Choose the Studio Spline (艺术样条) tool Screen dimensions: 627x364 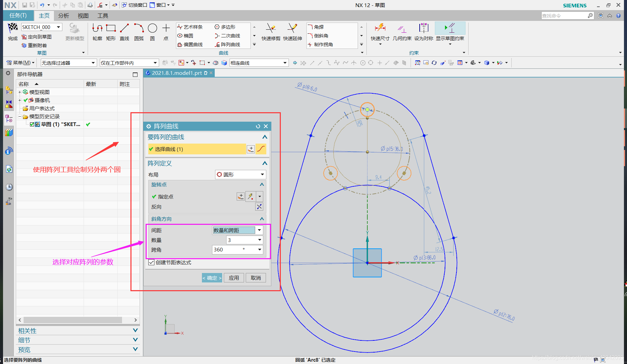190,27
